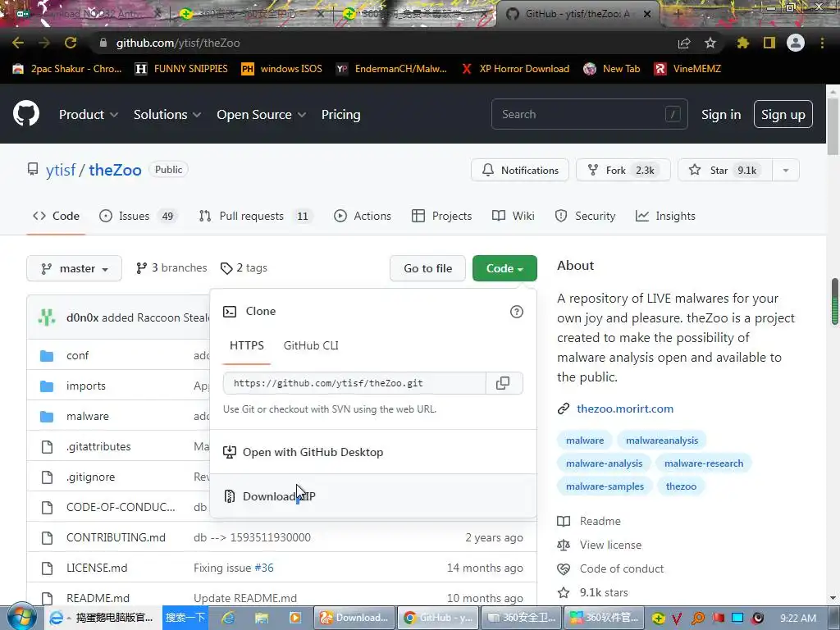Open the Chrome extensions puzzle icon

[x=742, y=43]
